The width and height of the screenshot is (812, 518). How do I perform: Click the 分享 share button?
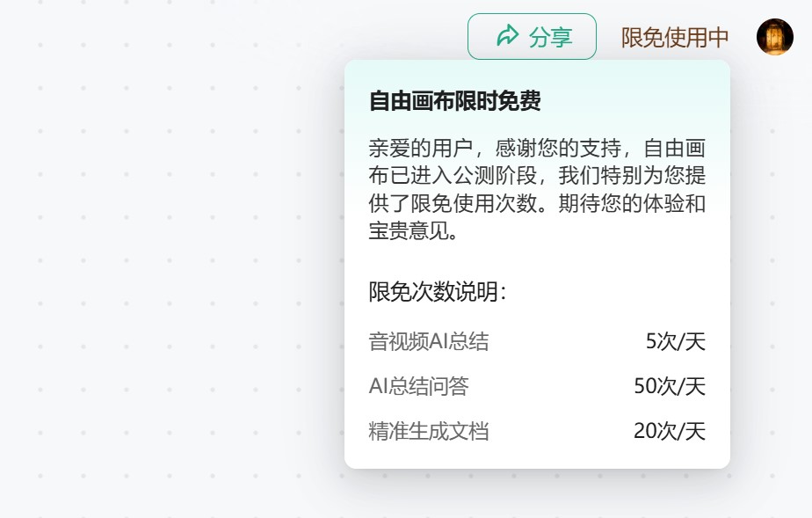tap(532, 36)
